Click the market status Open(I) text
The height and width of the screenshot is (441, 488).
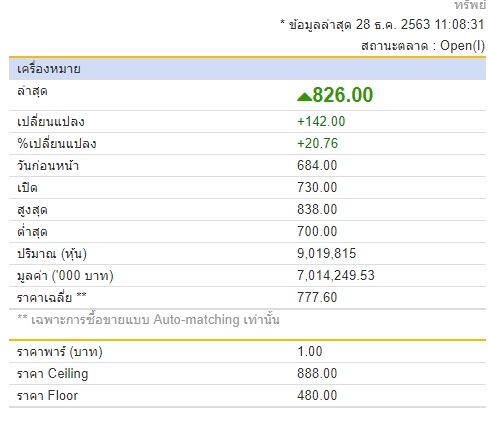462,46
